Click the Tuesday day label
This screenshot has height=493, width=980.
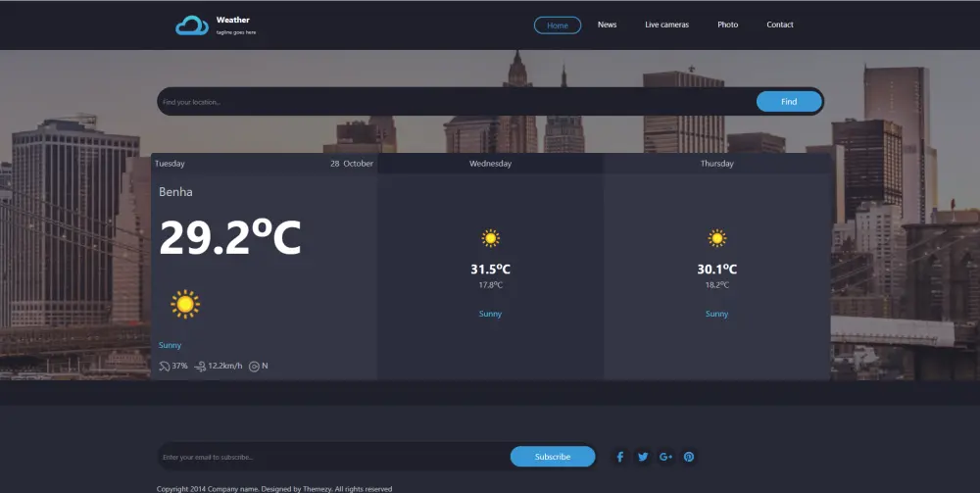170,164
